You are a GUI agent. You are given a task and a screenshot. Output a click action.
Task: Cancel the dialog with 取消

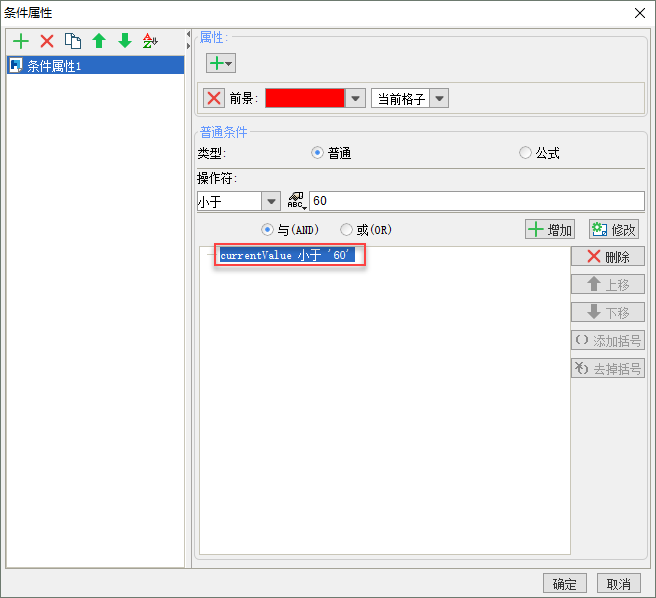(618, 584)
